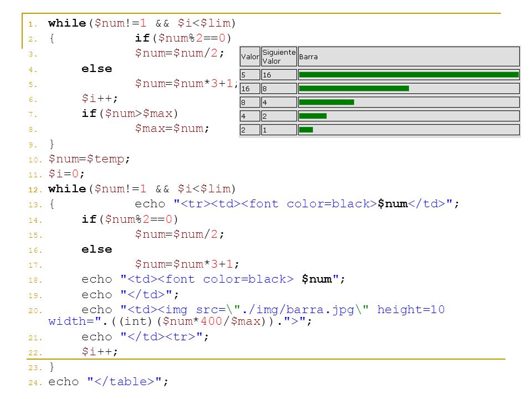Click the echo statement on line 18
The width and height of the screenshot is (532, 399).
[x=213, y=279]
